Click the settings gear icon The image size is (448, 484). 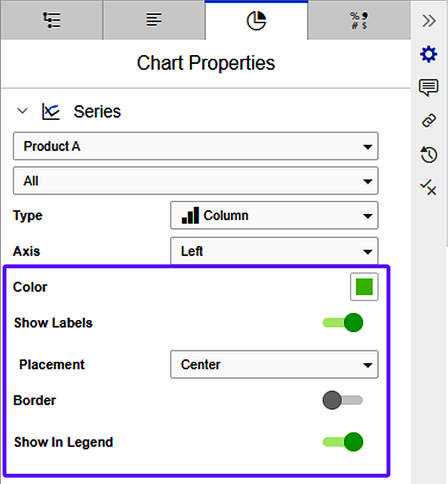428,54
